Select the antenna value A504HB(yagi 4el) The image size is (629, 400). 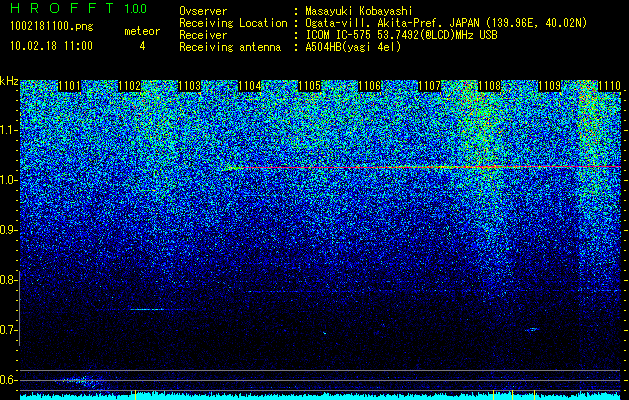click(353, 47)
